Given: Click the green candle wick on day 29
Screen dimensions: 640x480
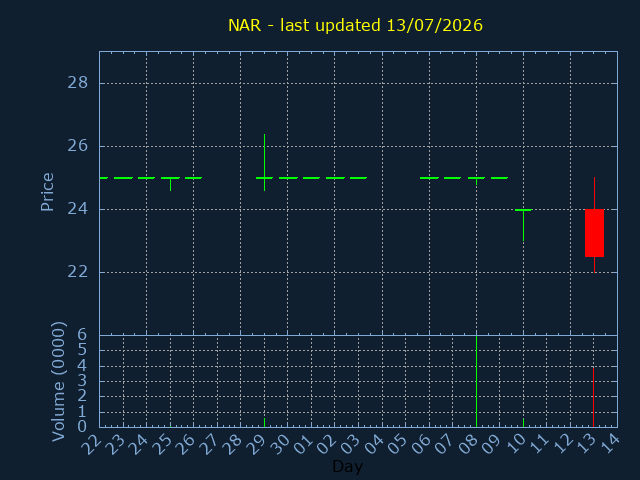Looking at the screenshot, I should 264,162.
